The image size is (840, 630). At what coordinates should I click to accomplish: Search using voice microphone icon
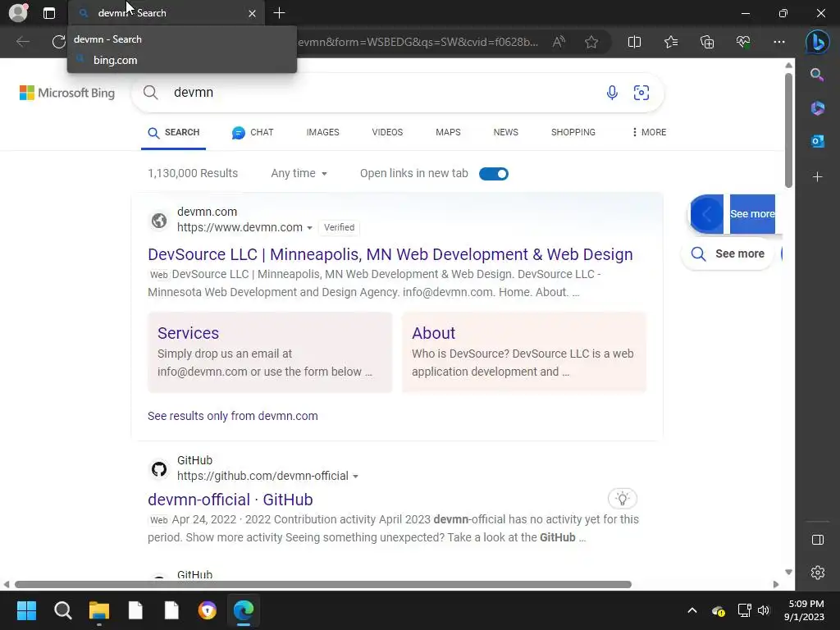(612, 93)
